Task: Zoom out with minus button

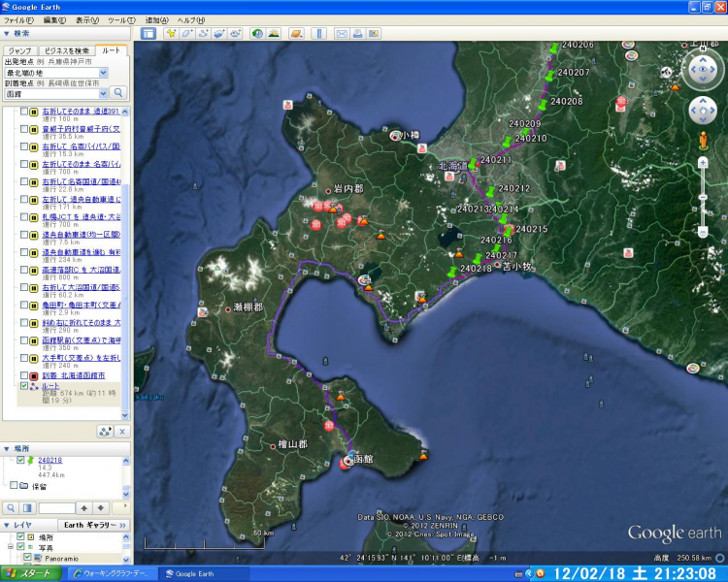Action: click(x=703, y=231)
